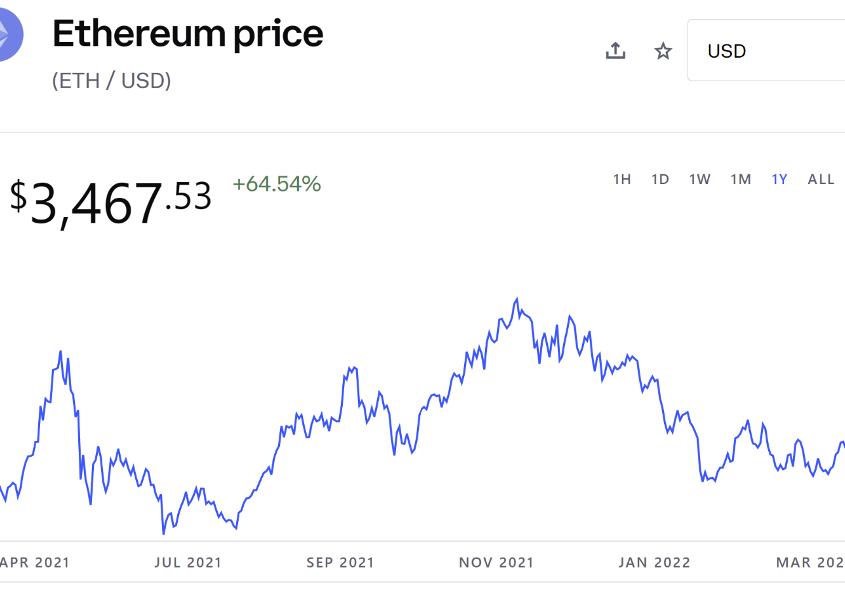Star Ethereum to add to watchlist
The width and height of the screenshot is (845, 594).
click(663, 51)
